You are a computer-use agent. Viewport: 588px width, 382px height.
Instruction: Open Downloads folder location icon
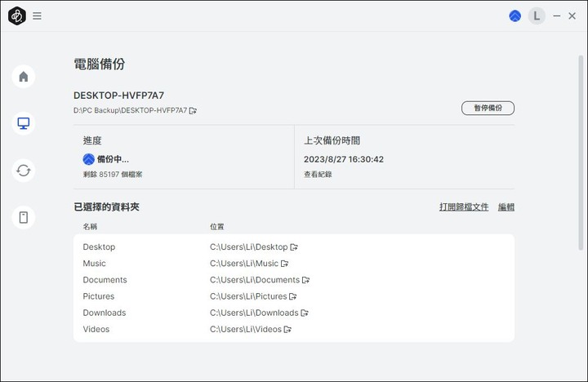(x=305, y=313)
